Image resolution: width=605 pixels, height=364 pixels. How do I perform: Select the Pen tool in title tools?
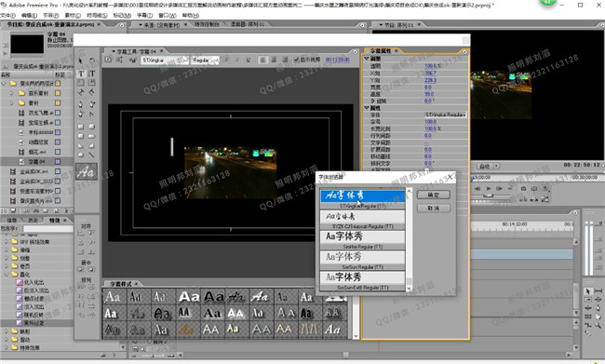coord(81,104)
